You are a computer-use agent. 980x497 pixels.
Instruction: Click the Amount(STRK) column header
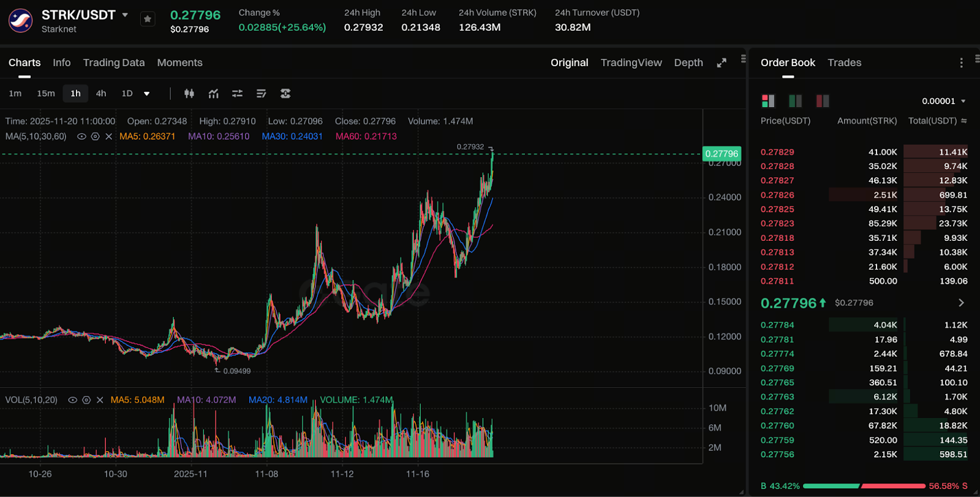867,121
